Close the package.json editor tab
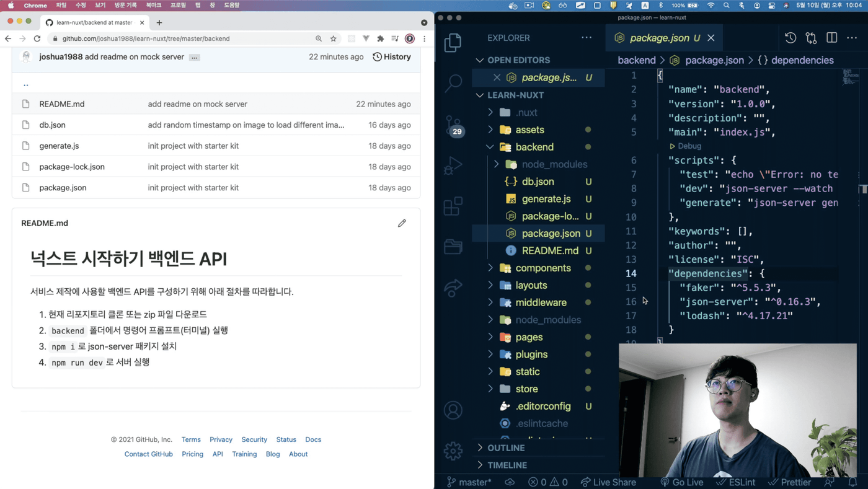 [711, 38]
